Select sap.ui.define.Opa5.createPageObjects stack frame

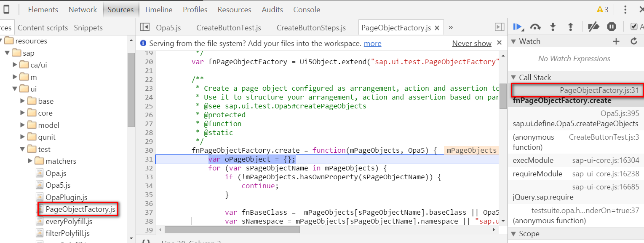576,119
